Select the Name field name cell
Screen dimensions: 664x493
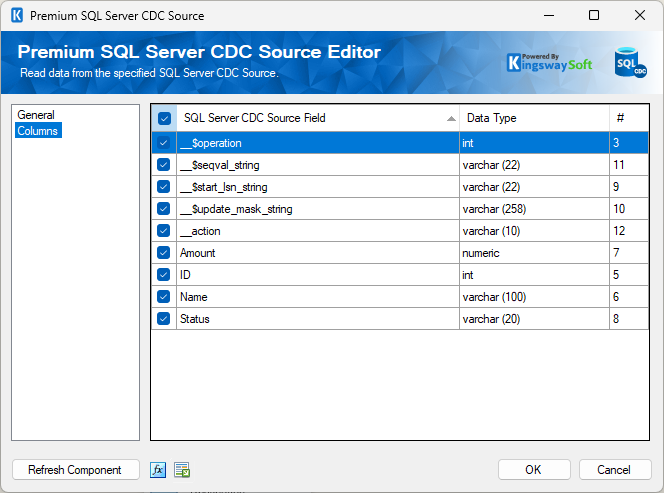click(x=318, y=297)
